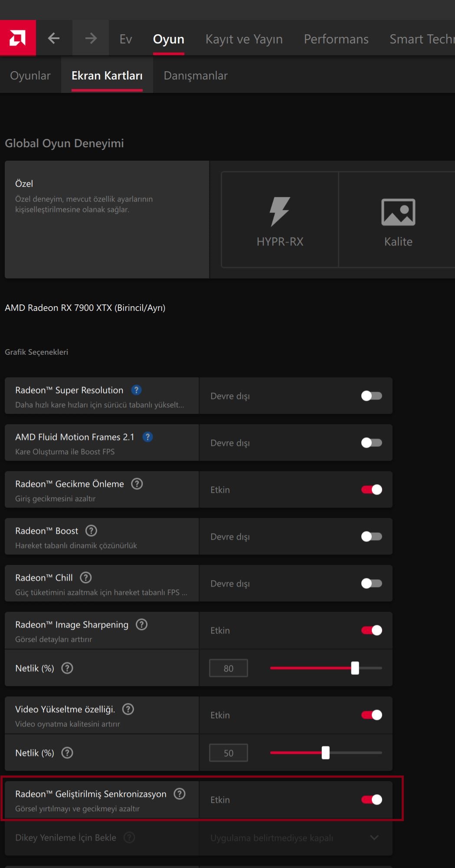This screenshot has width=455, height=868.
Task: Open help for Image Sharpening Netlik (%)
Action: (67, 668)
